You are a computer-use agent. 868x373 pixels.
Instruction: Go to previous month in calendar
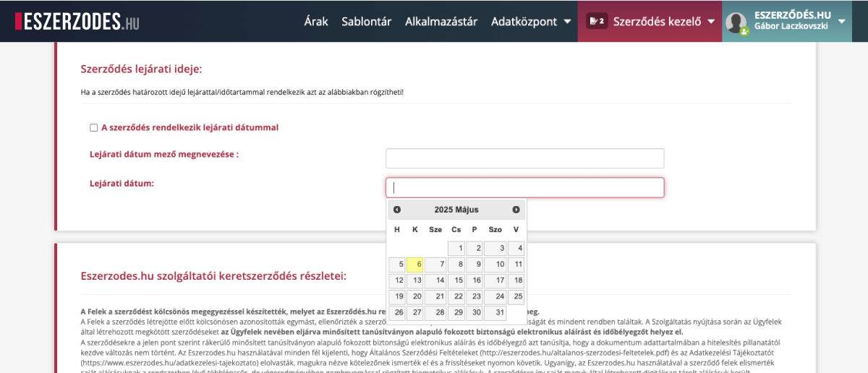(x=397, y=210)
